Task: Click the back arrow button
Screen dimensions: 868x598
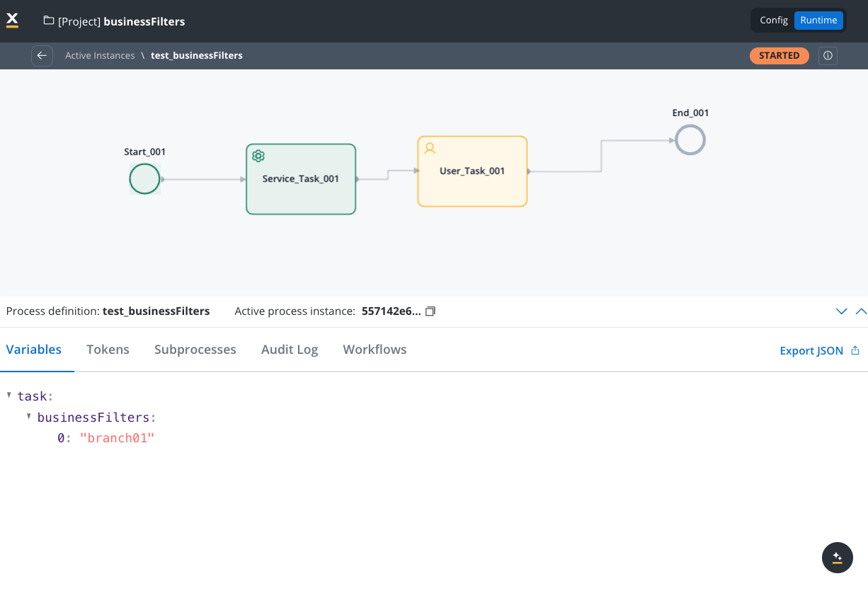Action: click(x=42, y=55)
